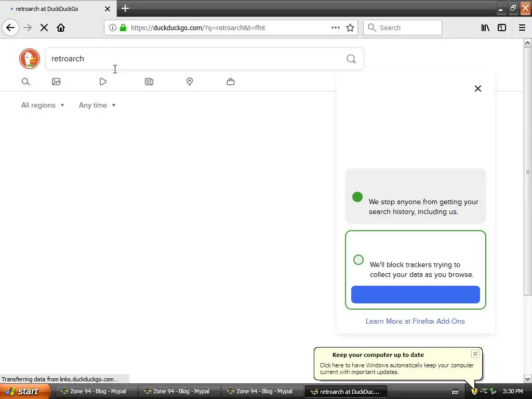The height and width of the screenshot is (399, 532).
Task: Select the block trackers empty radio circle
Action: [358, 260]
